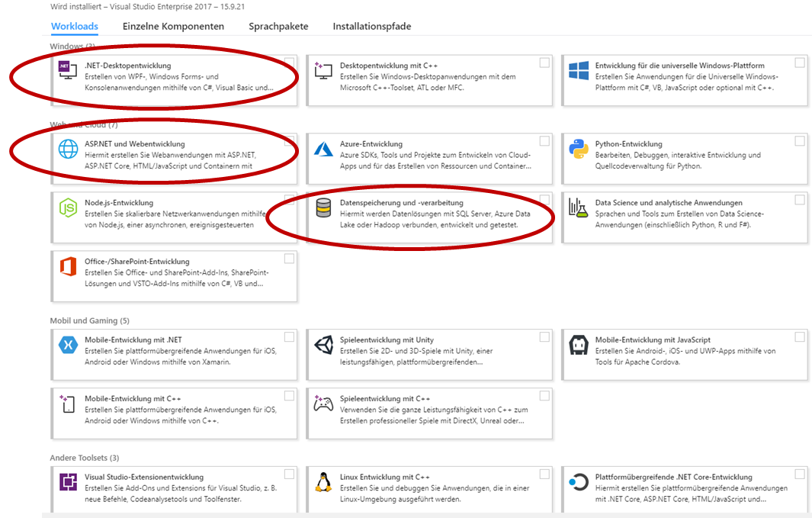Screen dimensions: 812x518
Task: Click the gamepad icon for Spieleentwicklung mit C++
Action: 323,403
